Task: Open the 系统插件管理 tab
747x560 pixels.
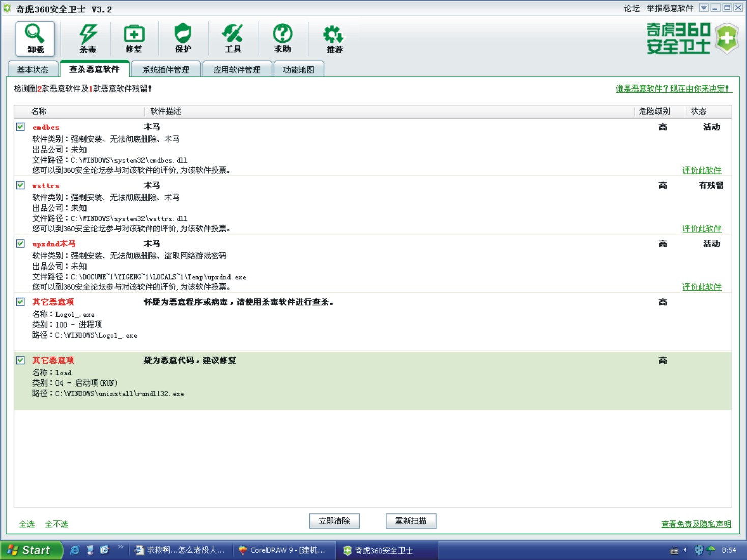Action: pyautogui.click(x=165, y=69)
